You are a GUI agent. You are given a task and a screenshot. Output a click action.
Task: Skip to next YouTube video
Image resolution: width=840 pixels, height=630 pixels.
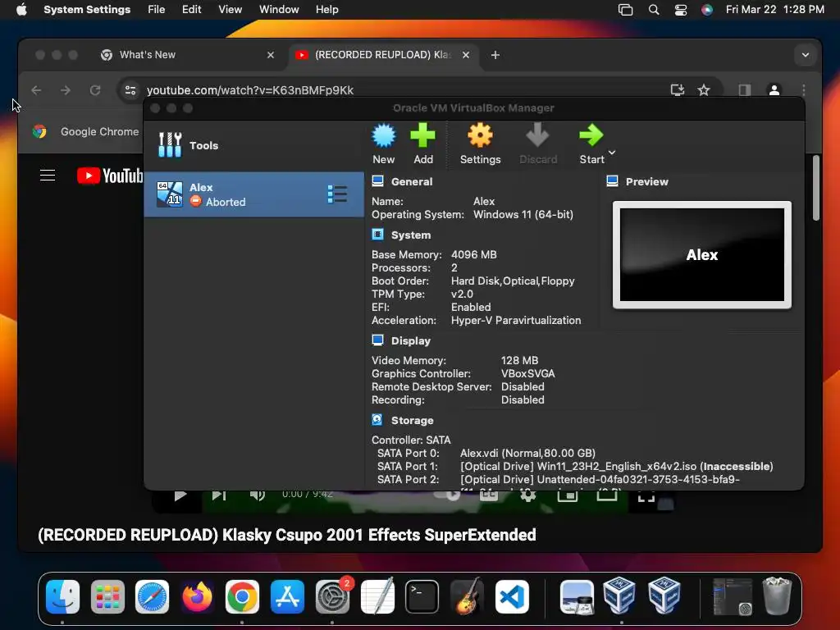218,495
